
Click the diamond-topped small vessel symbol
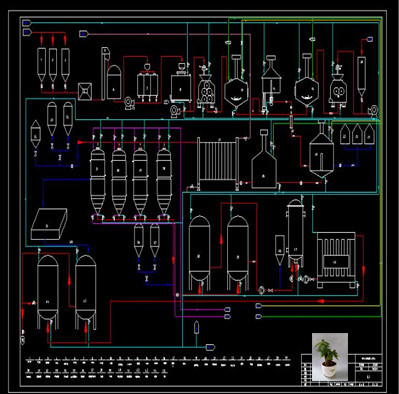point(35,134)
